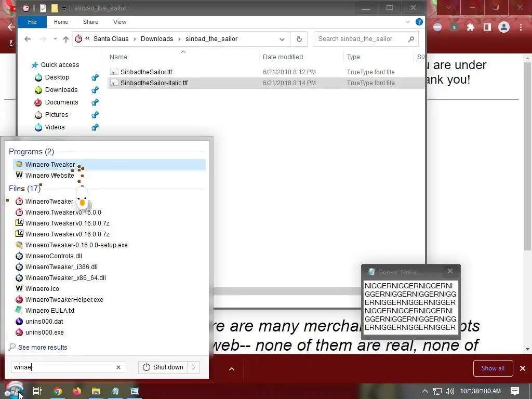
Task: Open Winaero EULA.txt result
Action: click(x=45, y=311)
